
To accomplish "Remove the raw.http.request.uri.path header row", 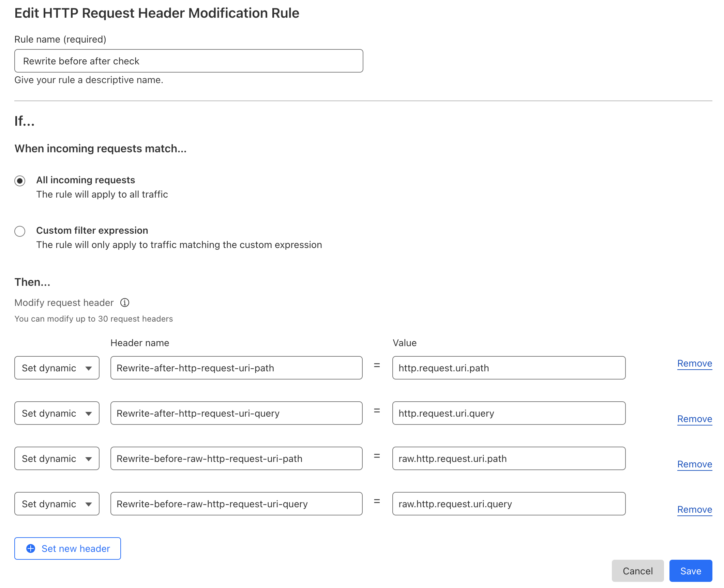I will pos(694,464).
